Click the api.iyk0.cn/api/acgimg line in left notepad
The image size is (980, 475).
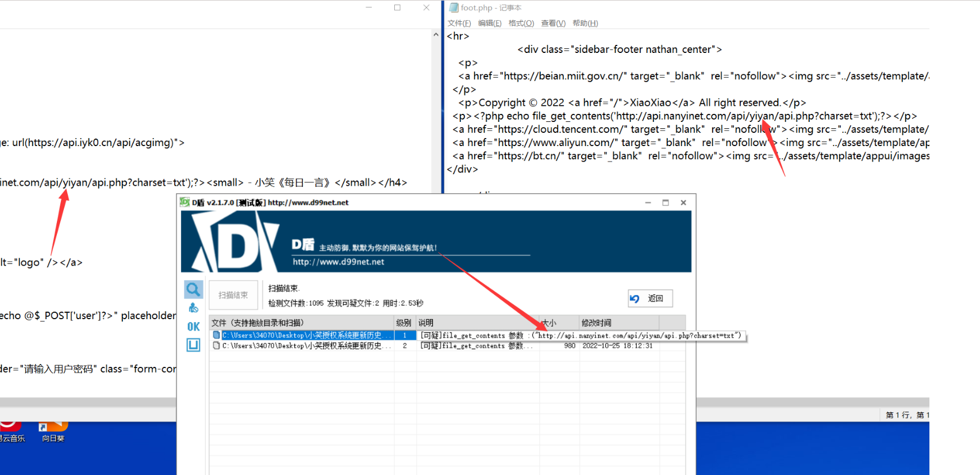point(92,142)
